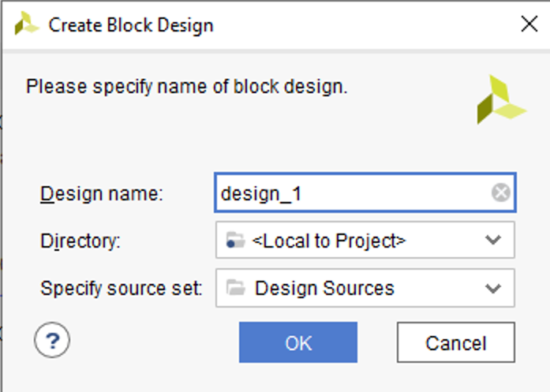The width and height of the screenshot is (550, 392).
Task: Open help with the question mark button
Action: tap(53, 341)
